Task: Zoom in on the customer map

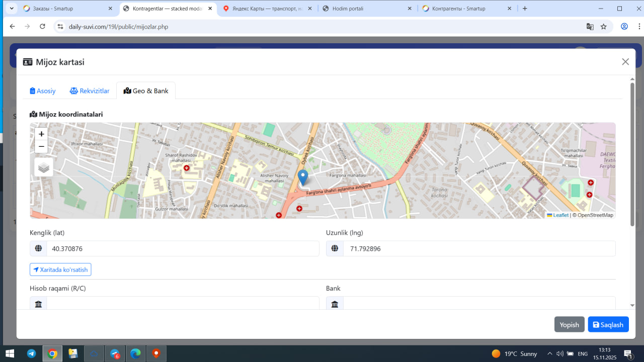Action: tap(41, 134)
